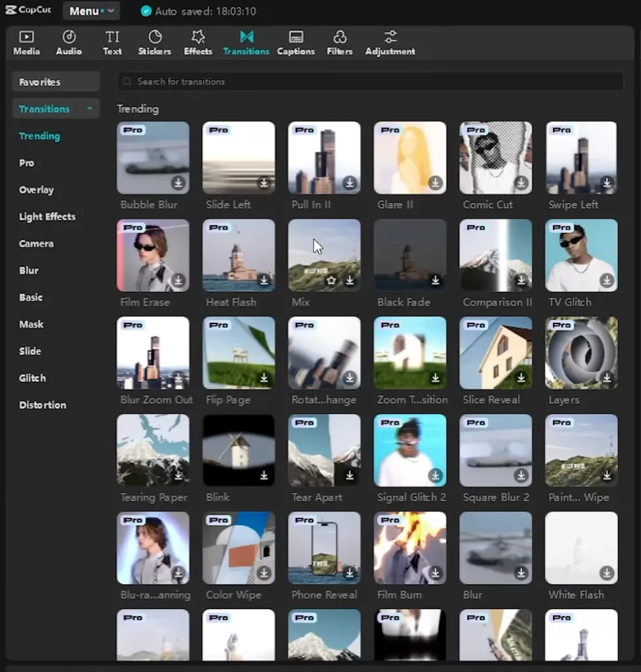641x672 pixels.
Task: Click the transitions search field
Action: (x=369, y=81)
